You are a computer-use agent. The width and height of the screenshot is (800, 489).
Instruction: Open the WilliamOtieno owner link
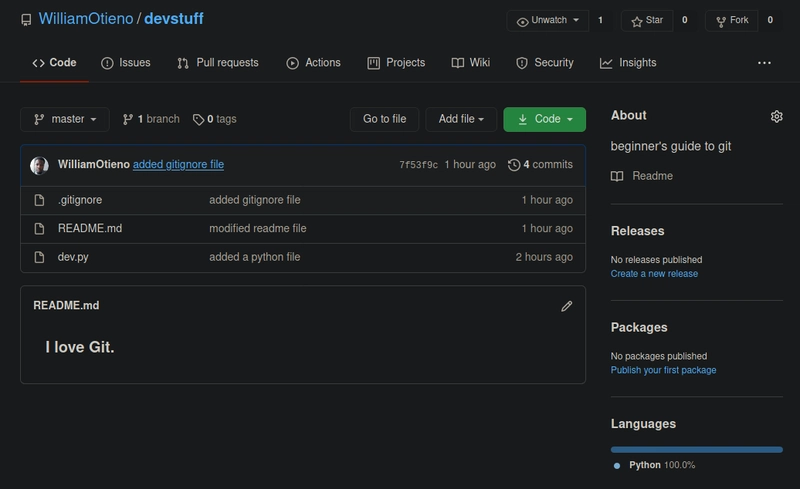click(x=86, y=19)
